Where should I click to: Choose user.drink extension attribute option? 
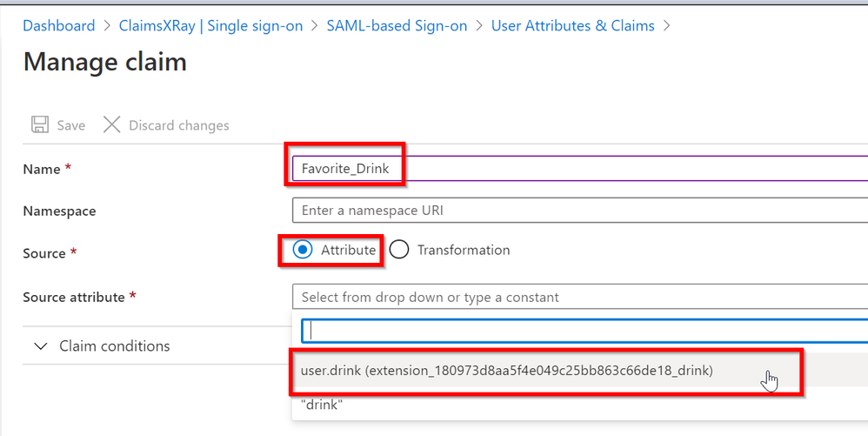(507, 371)
